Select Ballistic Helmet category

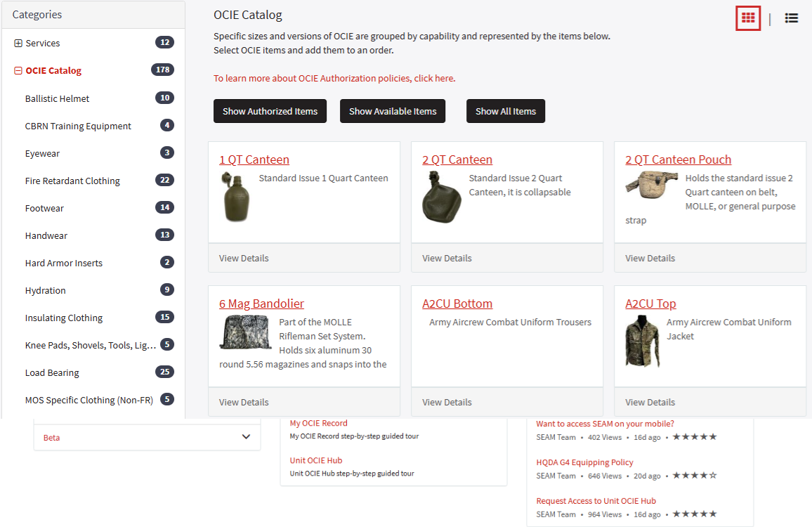coord(58,99)
